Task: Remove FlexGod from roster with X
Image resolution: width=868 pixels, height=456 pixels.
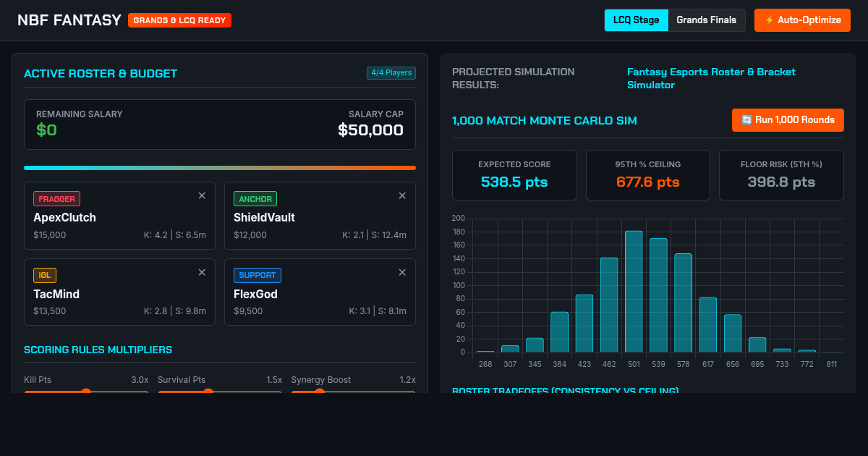Action: pyautogui.click(x=402, y=272)
